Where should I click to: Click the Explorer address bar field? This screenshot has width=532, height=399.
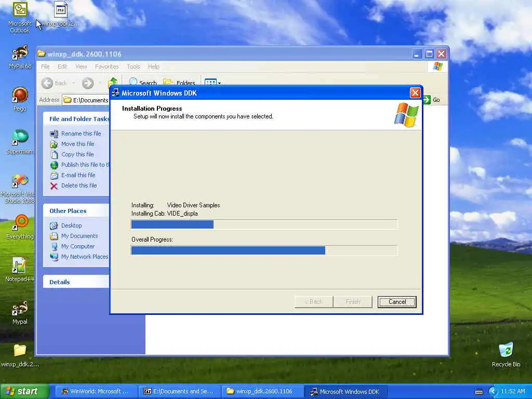86,100
